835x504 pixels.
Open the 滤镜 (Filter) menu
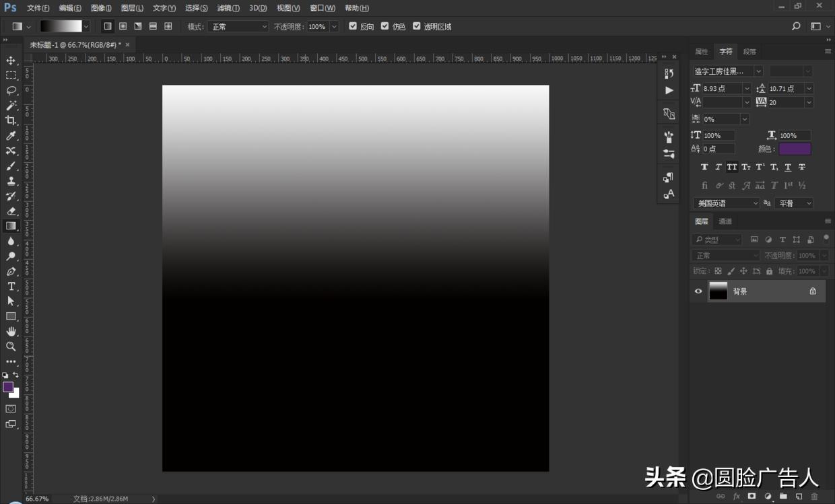tap(228, 8)
